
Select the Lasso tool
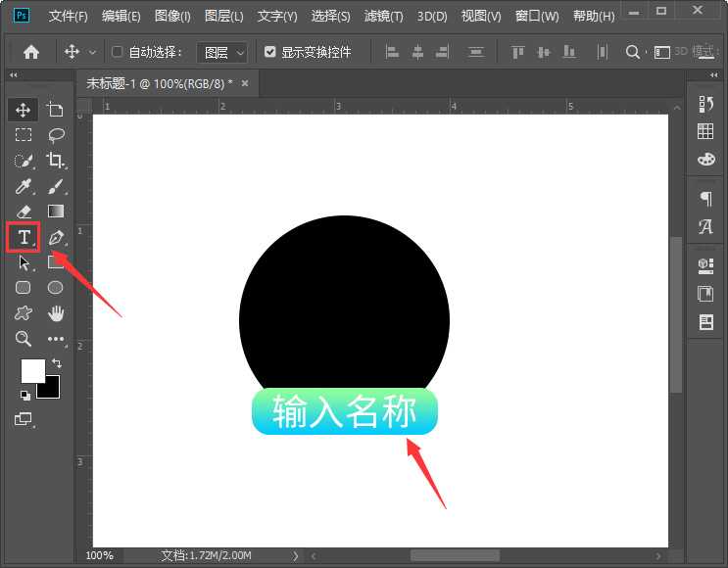click(x=56, y=135)
